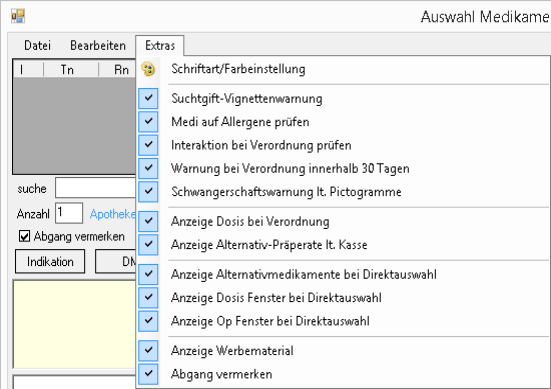This screenshot has width=551, height=389.
Task: Click the application icon in the title bar
Action: (18, 16)
